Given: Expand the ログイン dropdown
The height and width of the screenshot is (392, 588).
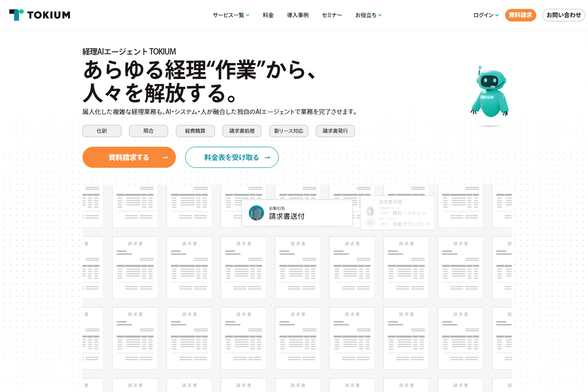Looking at the screenshot, I should [486, 15].
